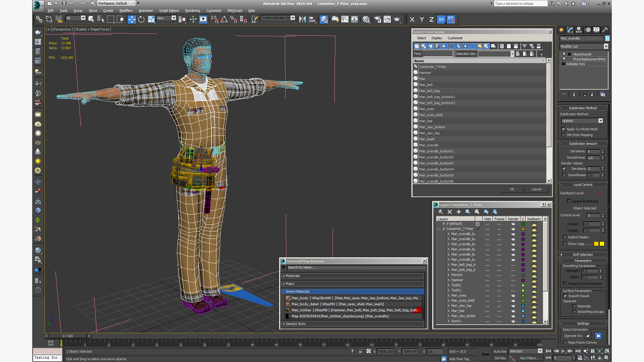Enable Isoline Display checkbox
Image resolution: width=644 pixels, height=362 pixels.
pyautogui.click(x=565, y=237)
